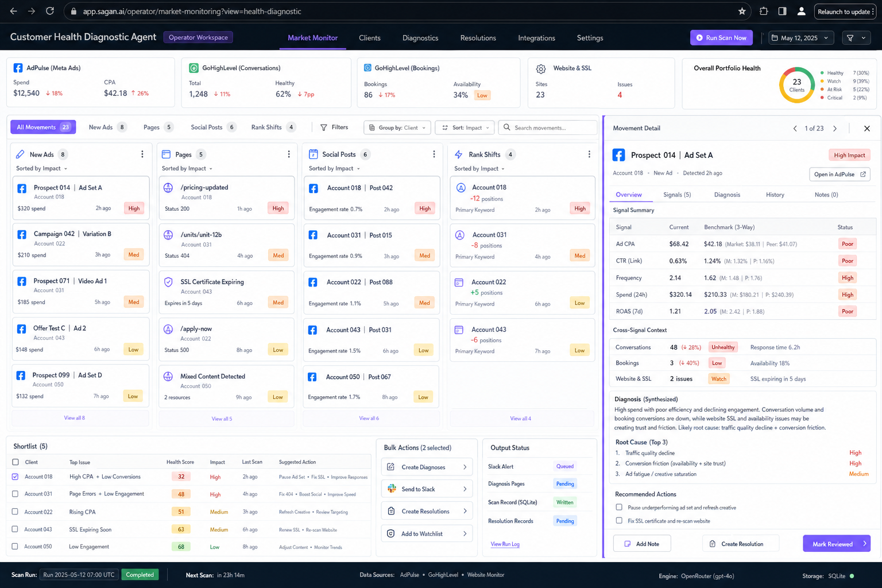The image size is (882, 588).
Task: Click the GoHighLevel Conversations icon
Action: point(194,68)
